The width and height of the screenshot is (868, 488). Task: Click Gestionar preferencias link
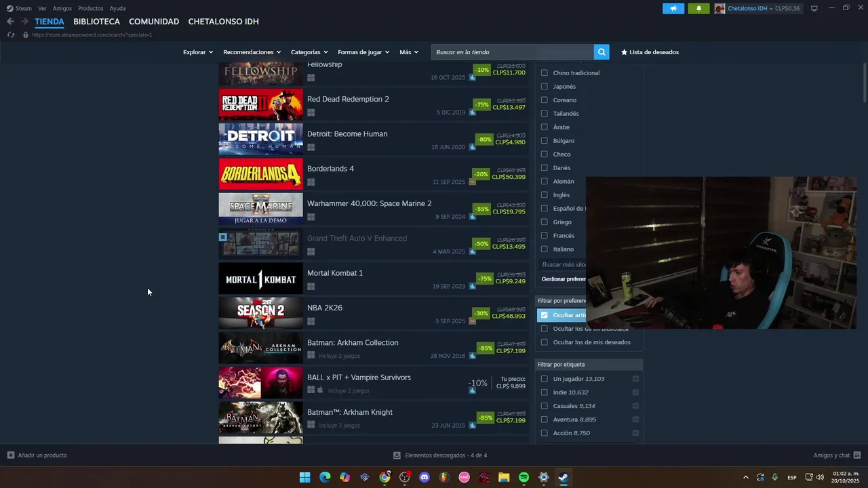(x=564, y=279)
